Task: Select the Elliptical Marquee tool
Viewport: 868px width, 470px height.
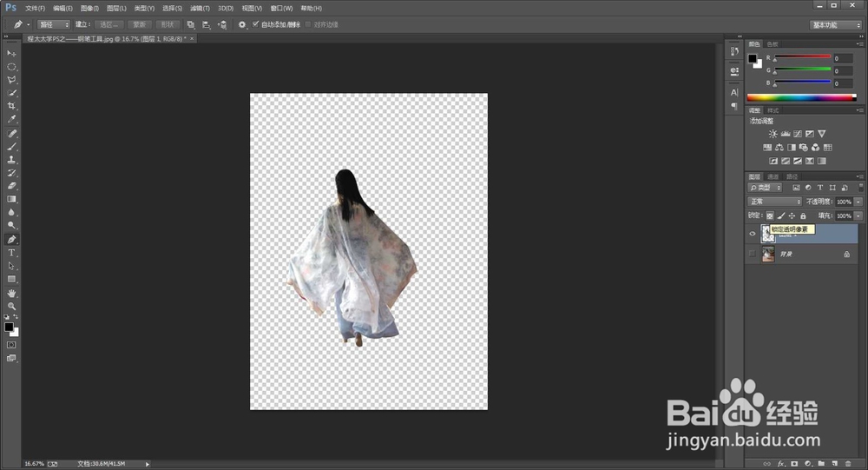Action: 11,67
